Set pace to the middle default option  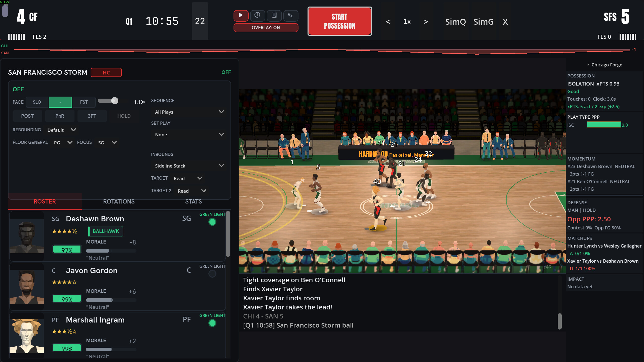coord(60,102)
